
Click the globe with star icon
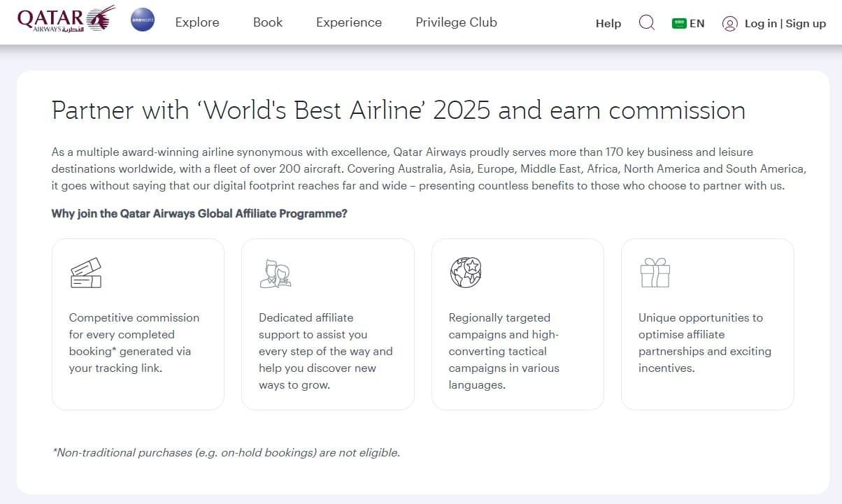[466, 273]
